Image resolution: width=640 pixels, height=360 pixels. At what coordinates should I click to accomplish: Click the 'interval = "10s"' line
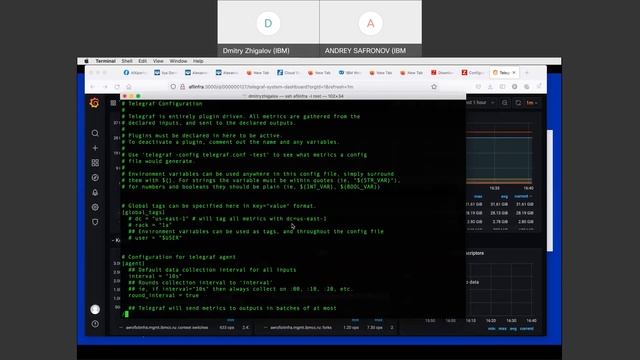click(155, 276)
